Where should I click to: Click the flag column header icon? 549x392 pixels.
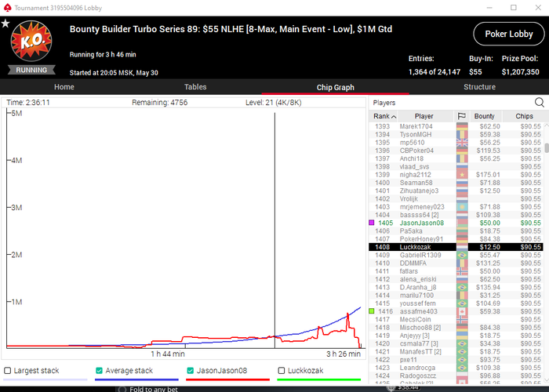click(462, 116)
